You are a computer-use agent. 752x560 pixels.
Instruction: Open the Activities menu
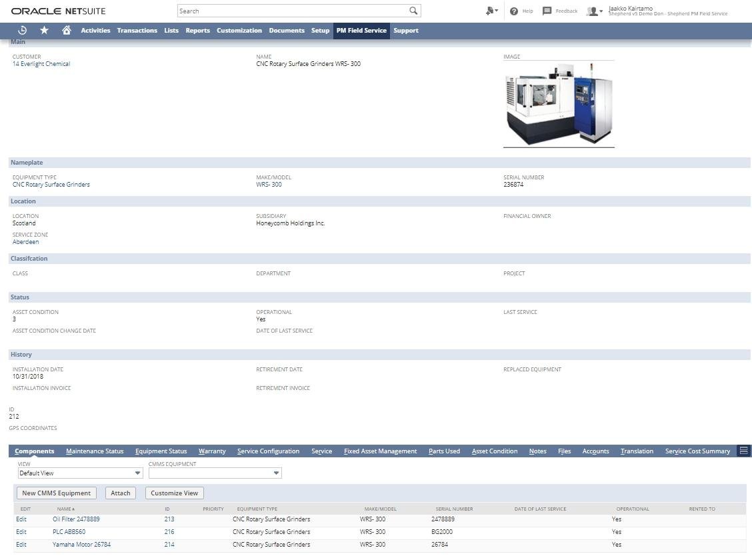click(95, 30)
